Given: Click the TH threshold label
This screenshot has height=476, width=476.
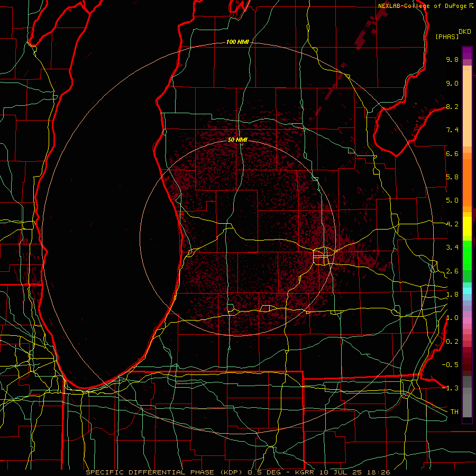Looking at the screenshot, I should point(454,412).
